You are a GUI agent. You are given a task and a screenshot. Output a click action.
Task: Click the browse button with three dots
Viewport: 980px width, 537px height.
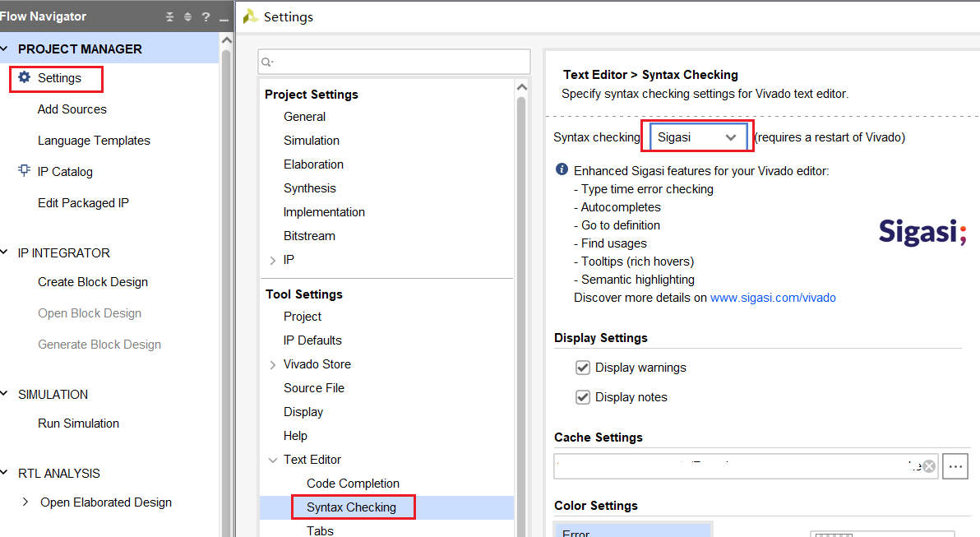point(955,466)
